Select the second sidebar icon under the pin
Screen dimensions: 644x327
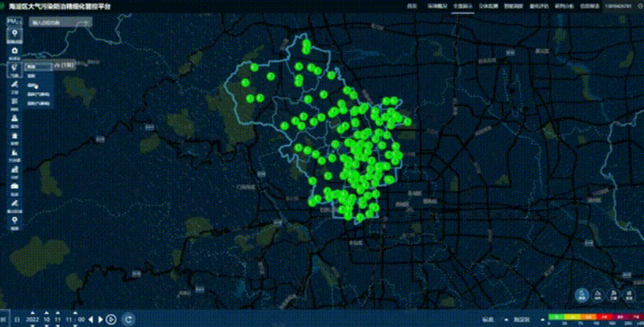coord(15,52)
